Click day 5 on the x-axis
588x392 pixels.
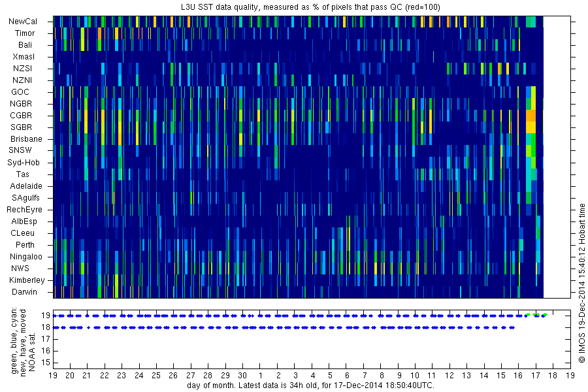(x=330, y=376)
